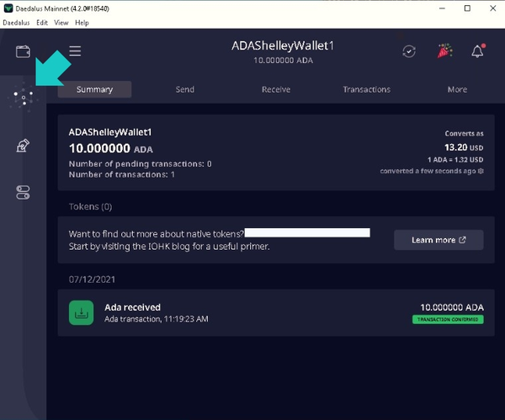Click 'converted a few seconds ago' text
The height and width of the screenshot is (420, 505).
(428, 171)
